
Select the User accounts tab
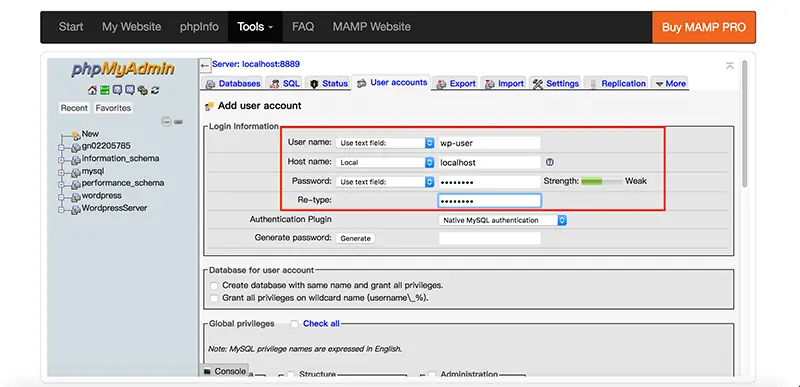coord(391,83)
